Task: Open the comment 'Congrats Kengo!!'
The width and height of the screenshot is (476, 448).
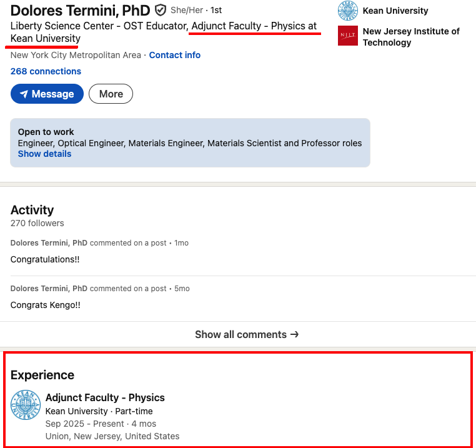Action: click(x=46, y=305)
